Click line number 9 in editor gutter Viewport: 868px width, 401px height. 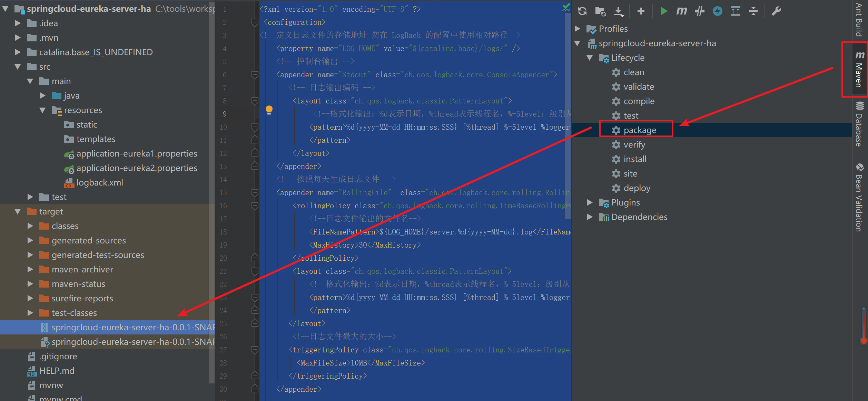pyautogui.click(x=225, y=114)
